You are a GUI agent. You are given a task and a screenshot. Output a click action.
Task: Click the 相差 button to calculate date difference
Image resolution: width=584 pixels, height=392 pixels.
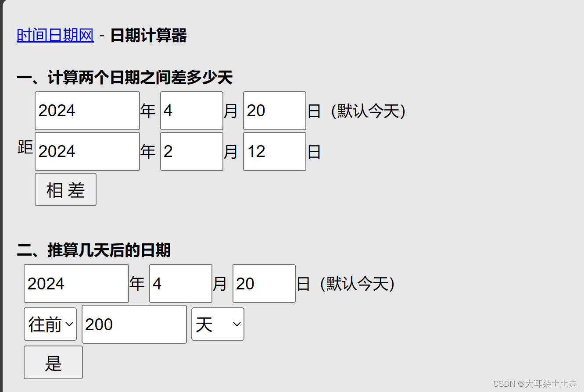tap(65, 189)
